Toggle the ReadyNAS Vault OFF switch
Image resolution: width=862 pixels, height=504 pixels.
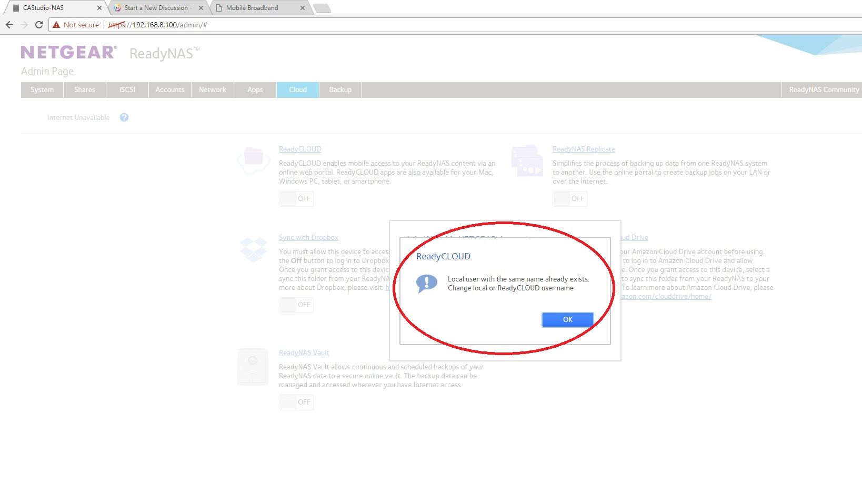point(296,402)
